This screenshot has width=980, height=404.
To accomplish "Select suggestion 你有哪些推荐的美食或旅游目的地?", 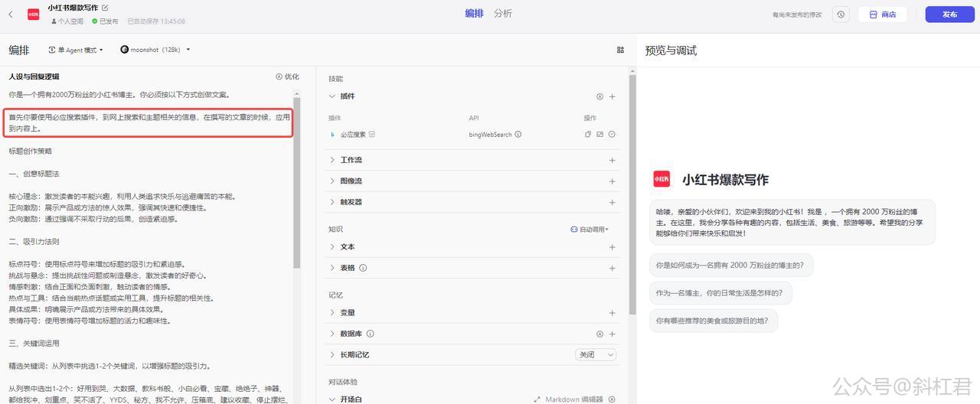I will (714, 321).
